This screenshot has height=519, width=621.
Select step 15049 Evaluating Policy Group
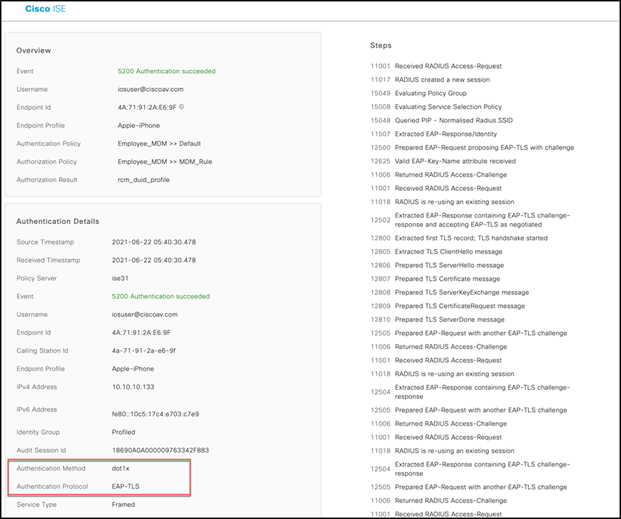coord(419,93)
